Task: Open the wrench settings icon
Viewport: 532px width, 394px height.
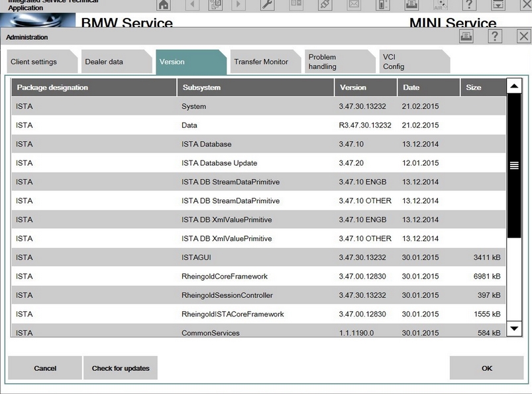Action: click(x=267, y=5)
